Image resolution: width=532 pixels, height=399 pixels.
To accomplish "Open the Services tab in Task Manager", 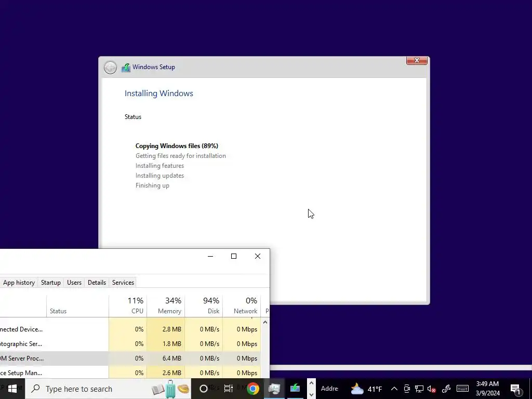I will pyautogui.click(x=123, y=282).
